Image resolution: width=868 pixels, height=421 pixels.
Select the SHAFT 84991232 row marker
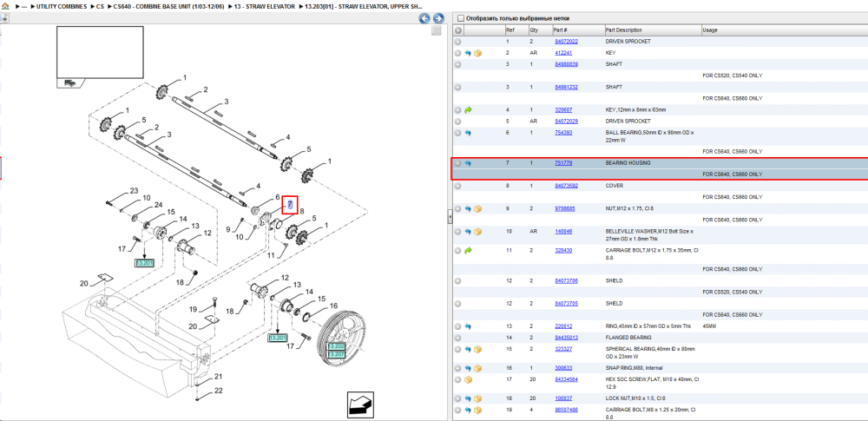pyautogui.click(x=457, y=87)
